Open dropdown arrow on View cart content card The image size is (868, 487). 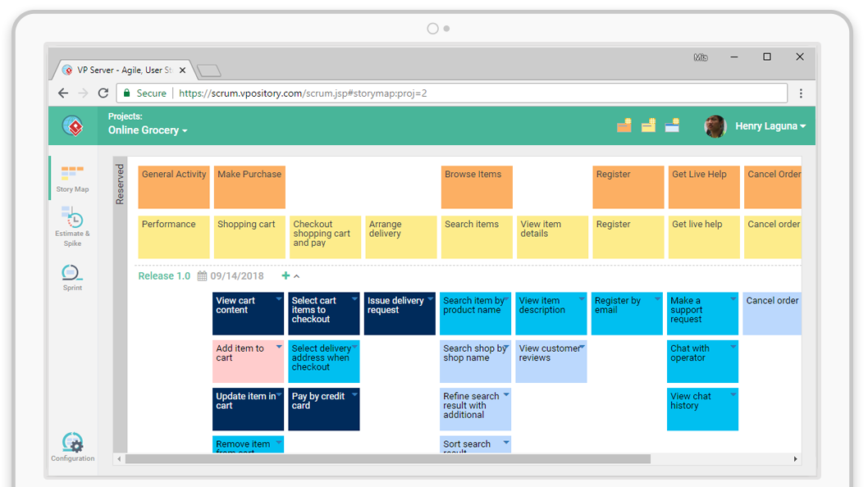click(279, 299)
